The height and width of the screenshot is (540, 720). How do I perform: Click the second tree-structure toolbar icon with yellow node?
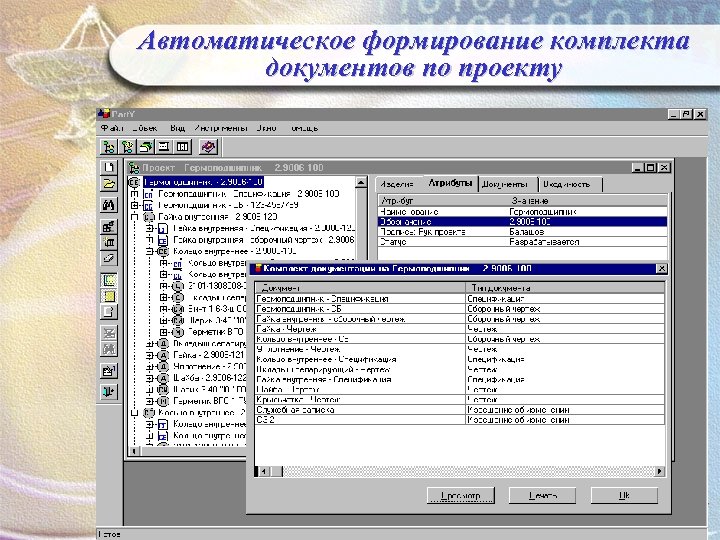pyautogui.click(x=127, y=147)
